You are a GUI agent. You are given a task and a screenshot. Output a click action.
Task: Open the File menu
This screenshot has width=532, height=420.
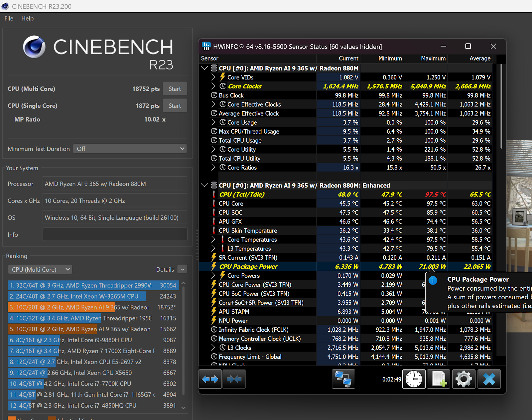[x=9, y=18]
